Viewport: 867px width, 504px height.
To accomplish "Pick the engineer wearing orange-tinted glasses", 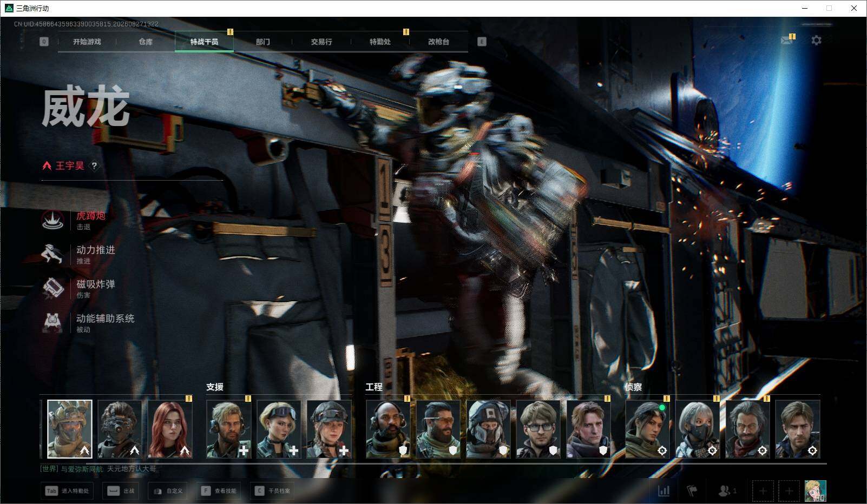I will [x=438, y=429].
